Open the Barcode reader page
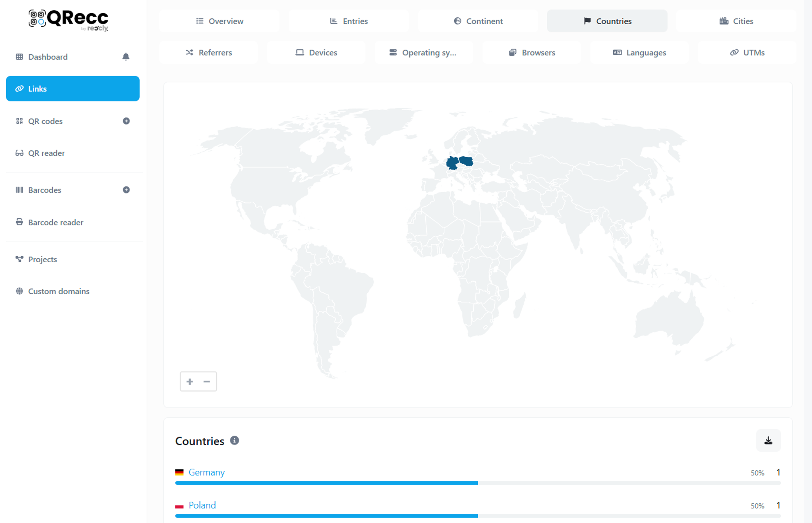This screenshot has width=812, height=523. coord(55,222)
